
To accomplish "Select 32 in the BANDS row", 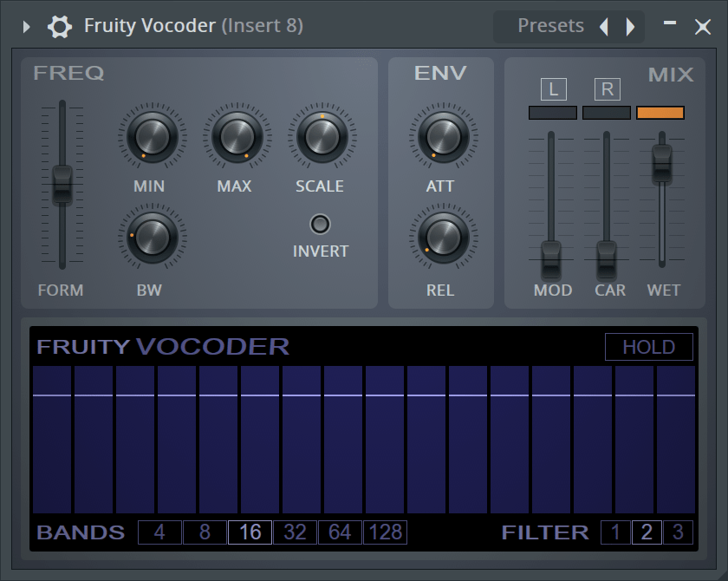I will click(294, 532).
